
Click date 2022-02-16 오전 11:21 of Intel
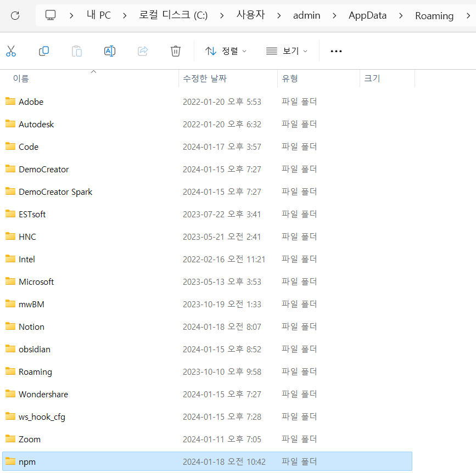[x=224, y=259]
